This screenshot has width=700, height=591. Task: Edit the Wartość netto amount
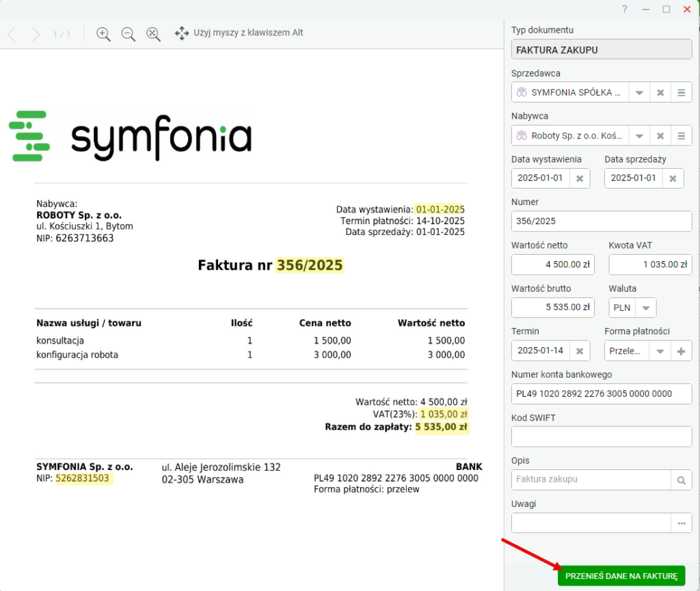click(x=552, y=264)
